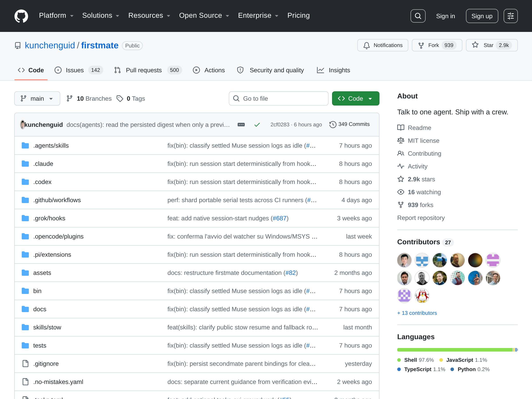Switch to the Actions tab

(209, 70)
